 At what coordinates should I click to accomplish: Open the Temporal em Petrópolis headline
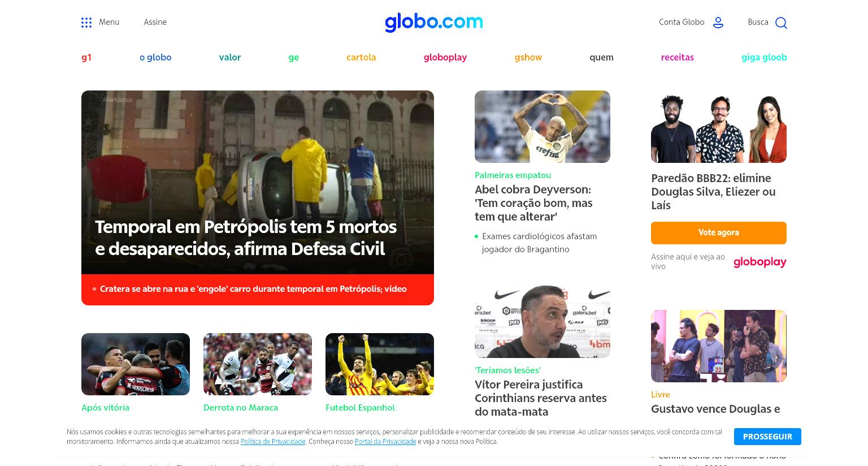tap(246, 238)
